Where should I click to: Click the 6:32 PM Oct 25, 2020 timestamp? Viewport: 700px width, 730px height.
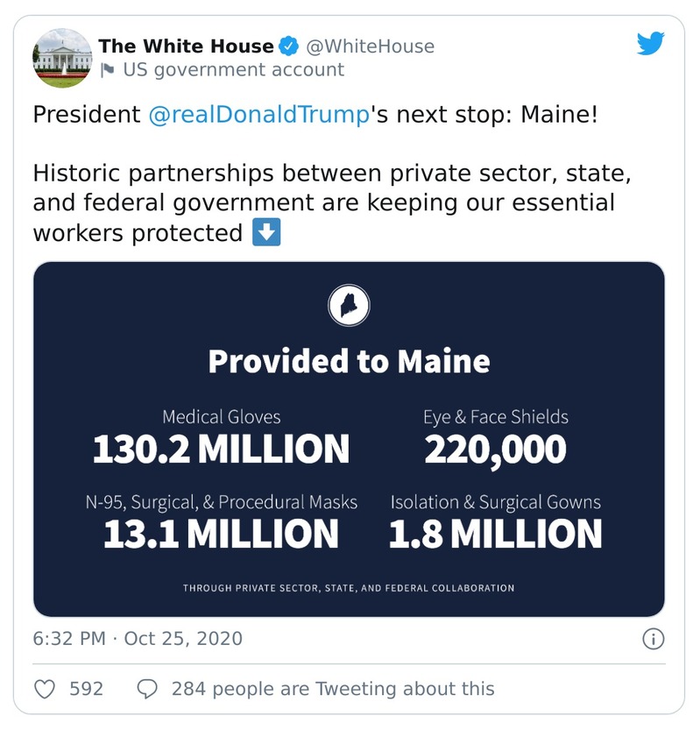(138, 638)
